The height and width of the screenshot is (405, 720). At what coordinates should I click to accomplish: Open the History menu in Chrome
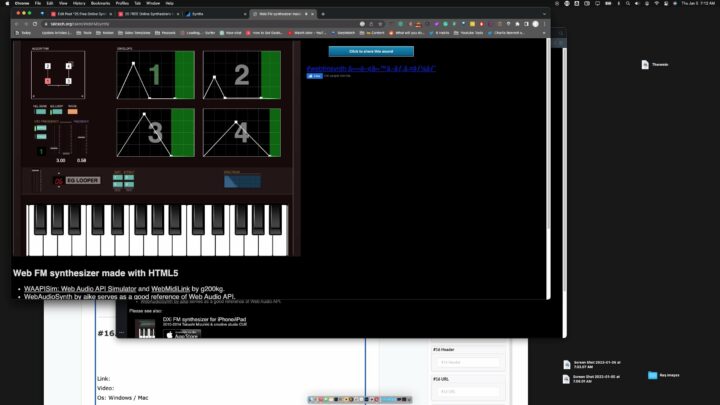(x=79, y=3)
